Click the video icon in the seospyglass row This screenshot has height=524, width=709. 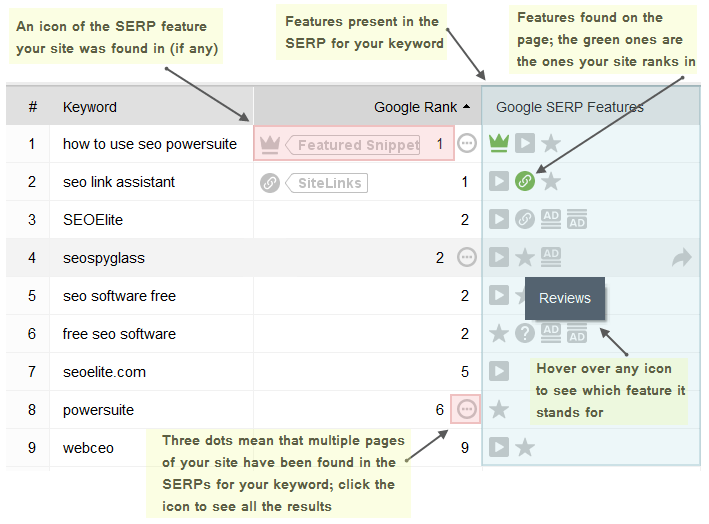point(499,257)
